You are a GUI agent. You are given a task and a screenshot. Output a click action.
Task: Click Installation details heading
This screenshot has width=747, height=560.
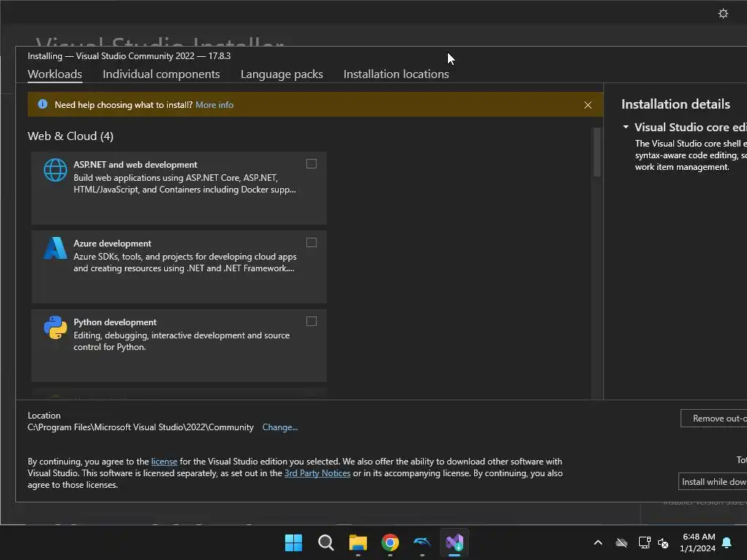(x=676, y=104)
